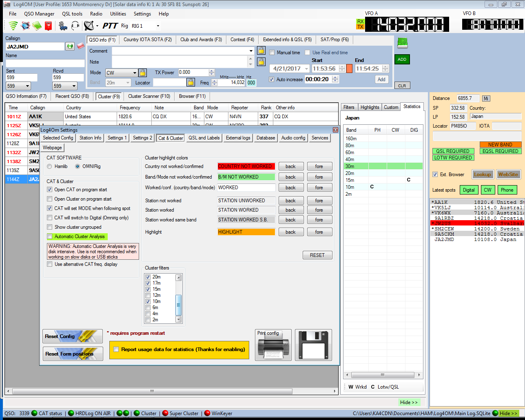The image size is (525, 420).
Task: Click the HIGHLIGHT orange color sample
Action: 246,232
